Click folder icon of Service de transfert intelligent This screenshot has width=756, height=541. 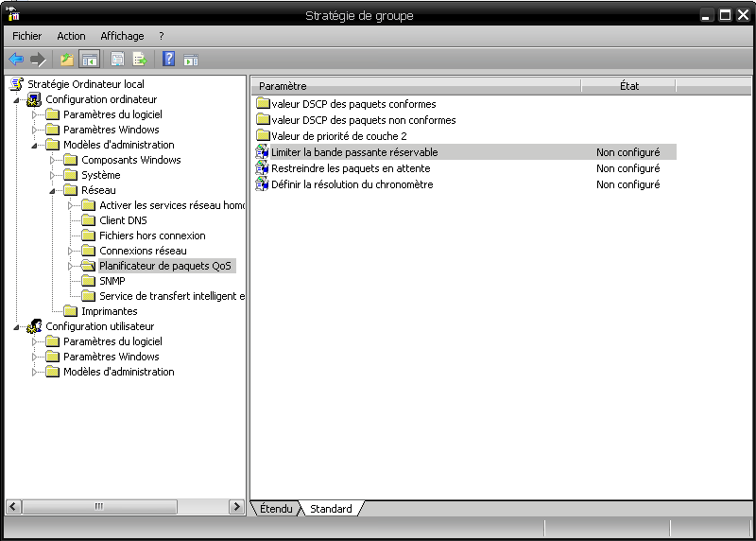coord(88,296)
